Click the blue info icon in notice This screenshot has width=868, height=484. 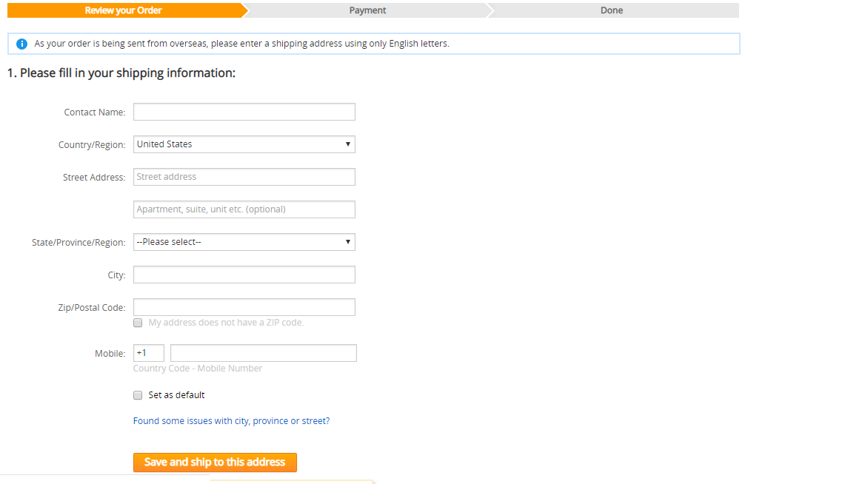click(x=21, y=44)
